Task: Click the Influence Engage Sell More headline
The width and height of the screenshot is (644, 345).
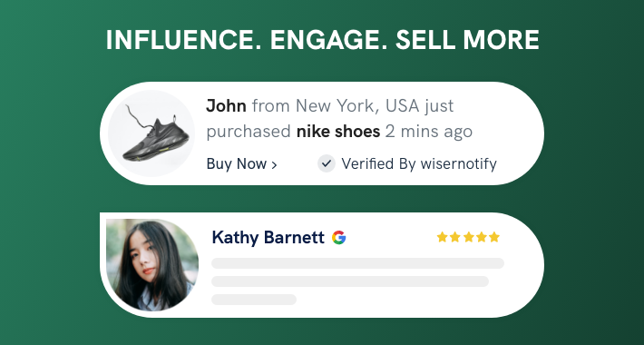Action: tap(322, 40)
